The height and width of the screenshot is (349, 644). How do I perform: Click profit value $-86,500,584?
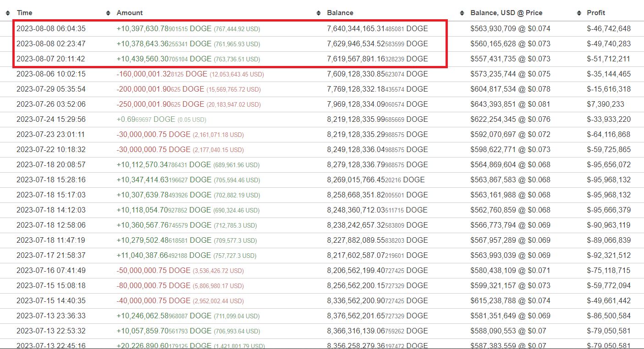[609, 316]
